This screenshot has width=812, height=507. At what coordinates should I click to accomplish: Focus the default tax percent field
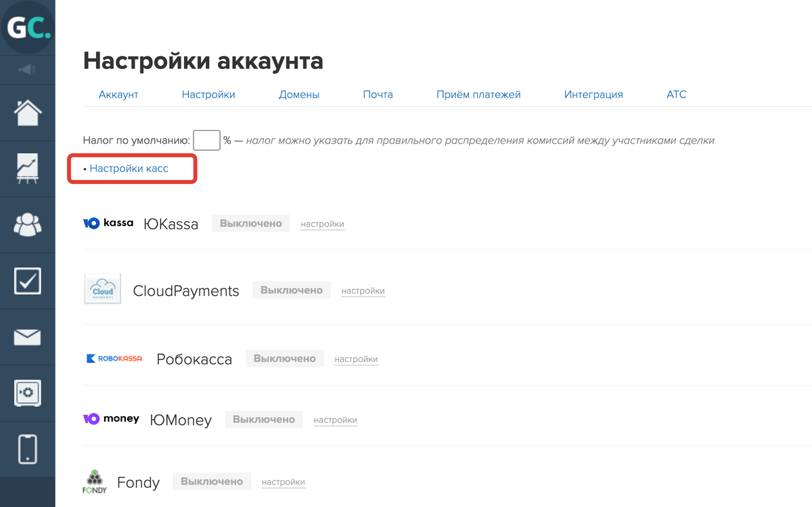206,141
